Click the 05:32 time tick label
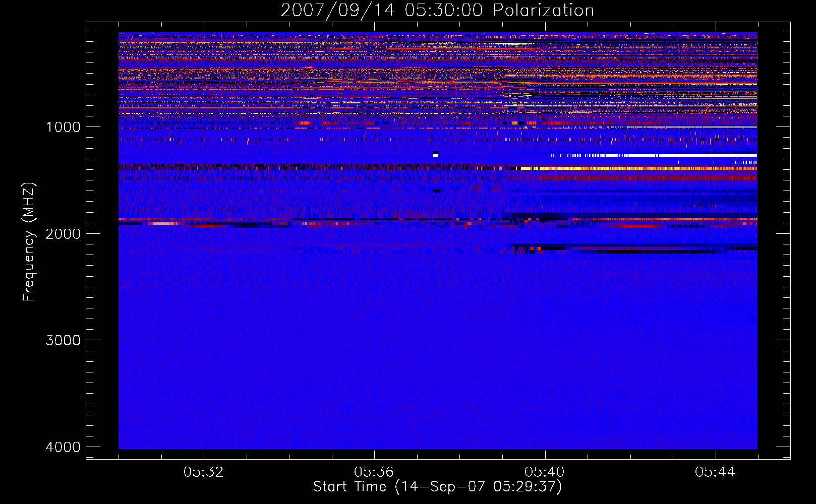 [204, 472]
